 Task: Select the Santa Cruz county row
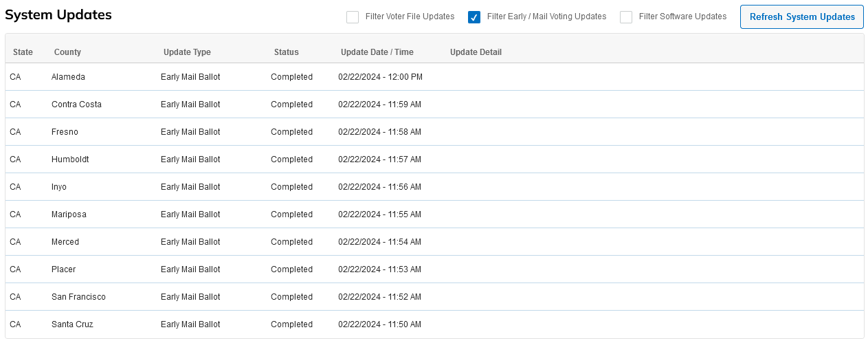coord(434,324)
